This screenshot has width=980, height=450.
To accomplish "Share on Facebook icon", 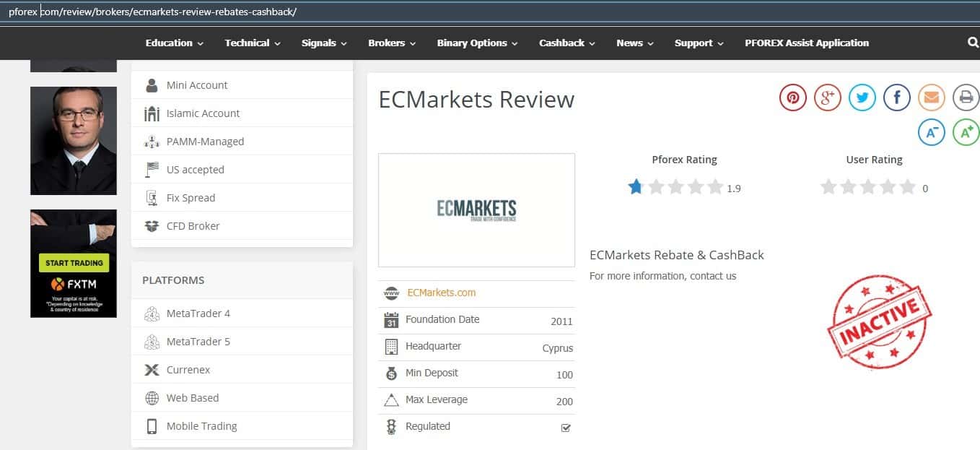I will tap(897, 97).
